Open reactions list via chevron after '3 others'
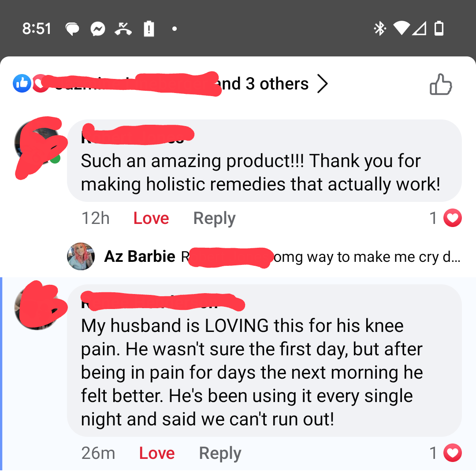The height and width of the screenshot is (473, 476). click(322, 84)
